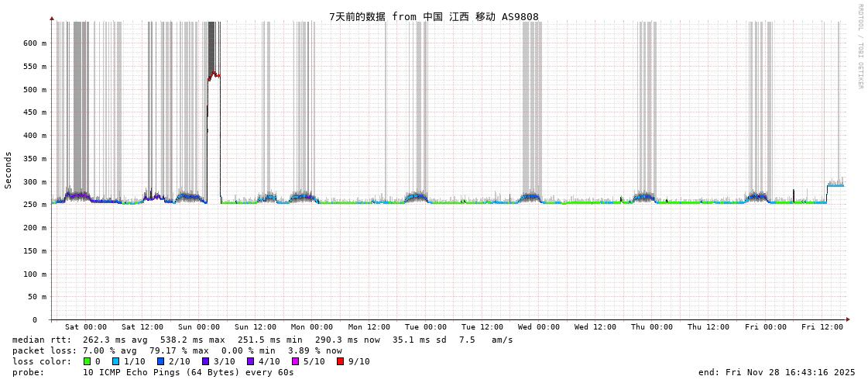Click the graph title with AS9808
Viewport: 868px width, 383px height.
point(434,16)
